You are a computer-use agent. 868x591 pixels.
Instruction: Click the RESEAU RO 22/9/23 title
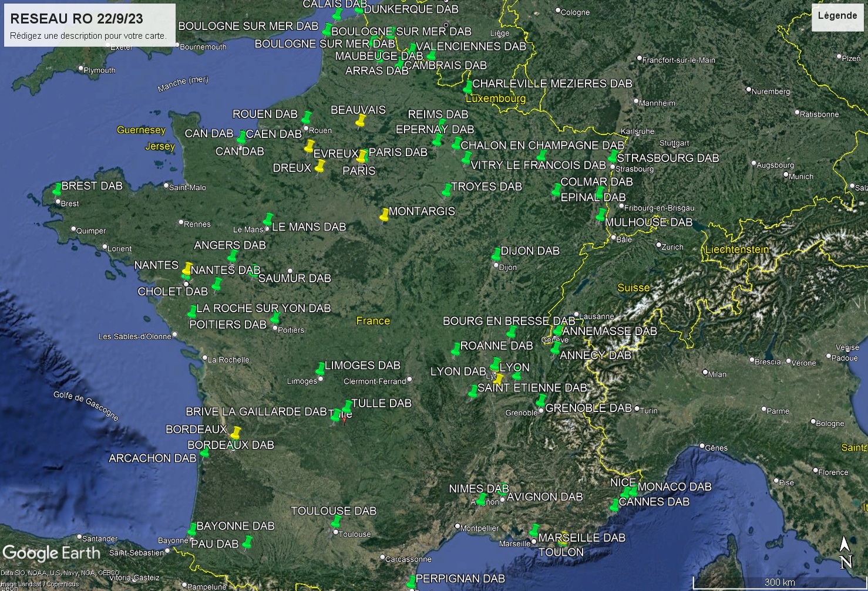(x=76, y=19)
